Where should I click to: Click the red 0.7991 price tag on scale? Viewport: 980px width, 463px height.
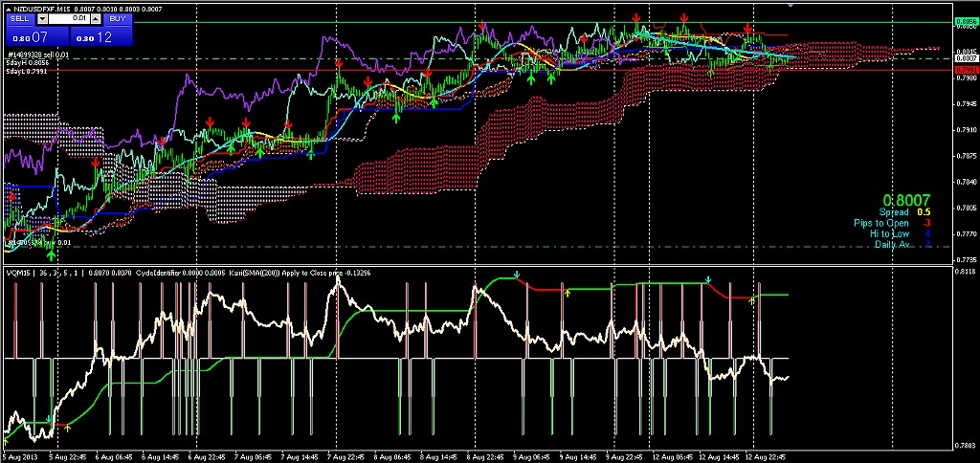965,70
